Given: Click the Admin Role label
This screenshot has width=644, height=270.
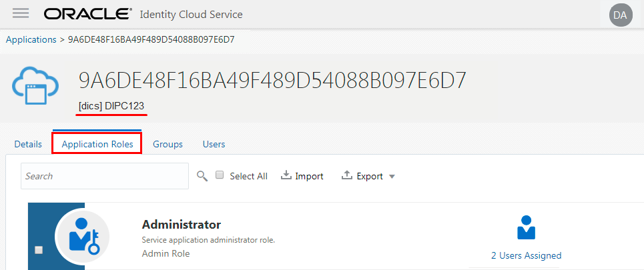Looking at the screenshot, I should 166,253.
